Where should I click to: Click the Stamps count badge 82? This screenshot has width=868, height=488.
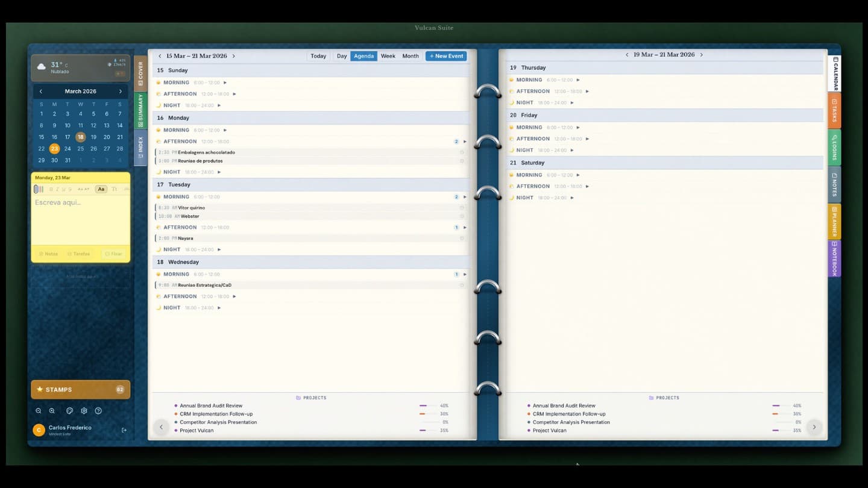(119, 390)
